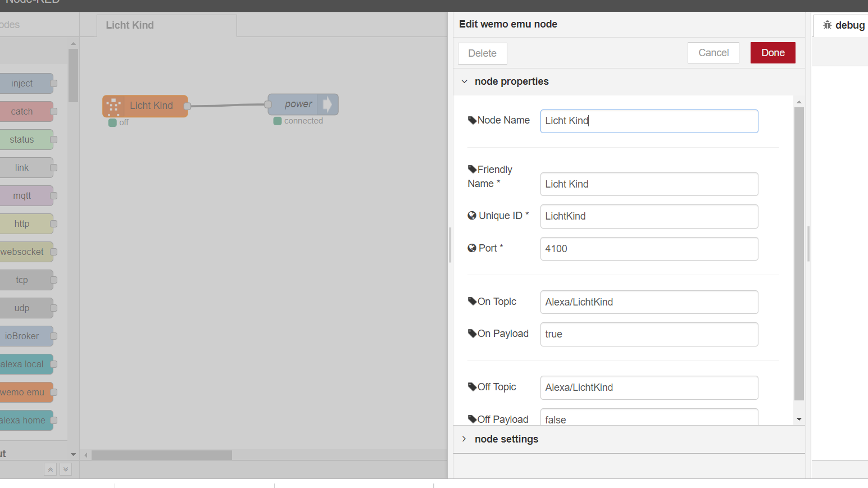The image size is (868, 488).
Task: Edit the On Topic field
Action: (649, 302)
